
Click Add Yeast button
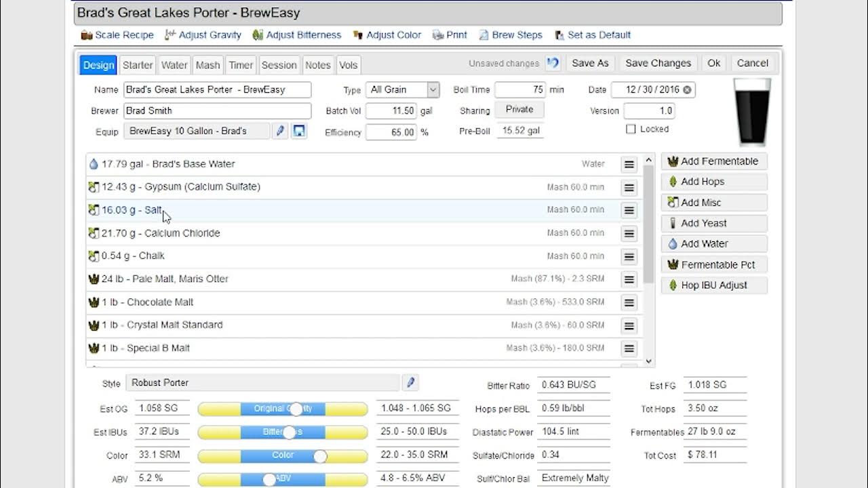pyautogui.click(x=714, y=223)
